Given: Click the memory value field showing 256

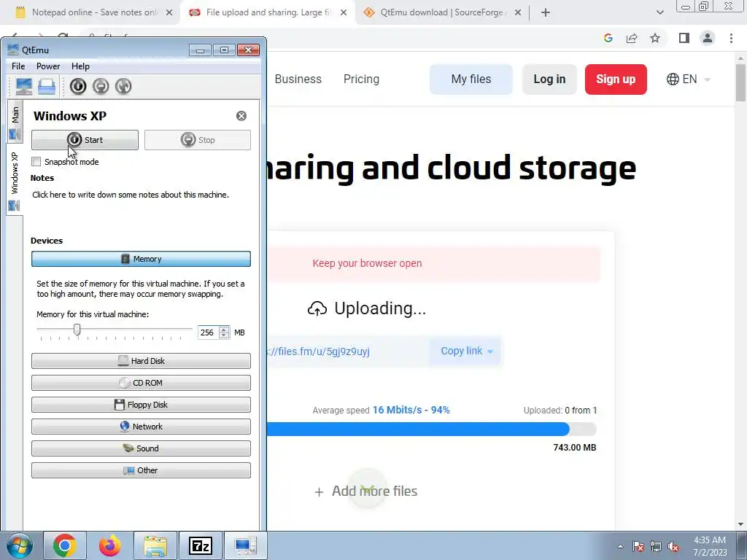Looking at the screenshot, I should pos(208,332).
